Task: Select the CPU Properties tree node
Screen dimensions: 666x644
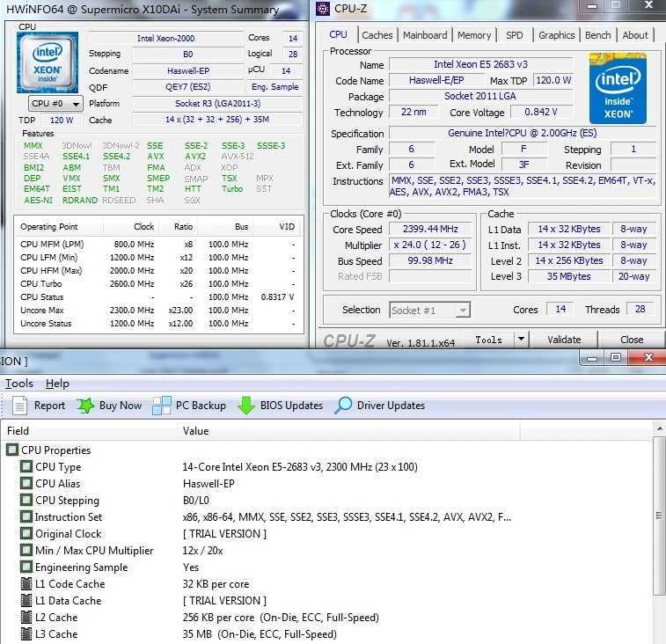Action: click(x=55, y=450)
